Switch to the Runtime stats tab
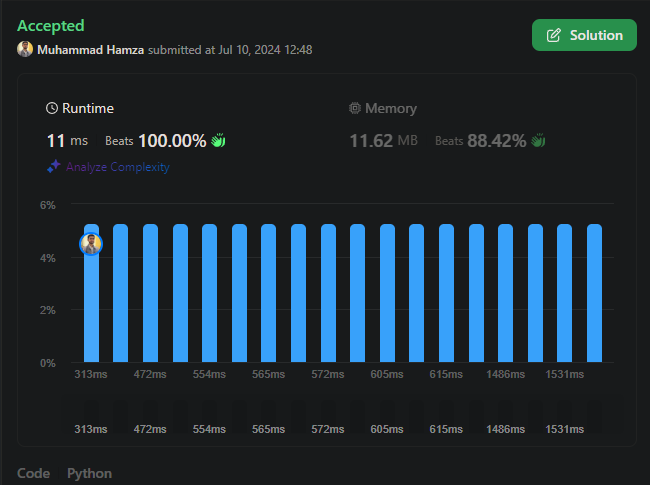The width and height of the screenshot is (650, 485). [x=80, y=108]
